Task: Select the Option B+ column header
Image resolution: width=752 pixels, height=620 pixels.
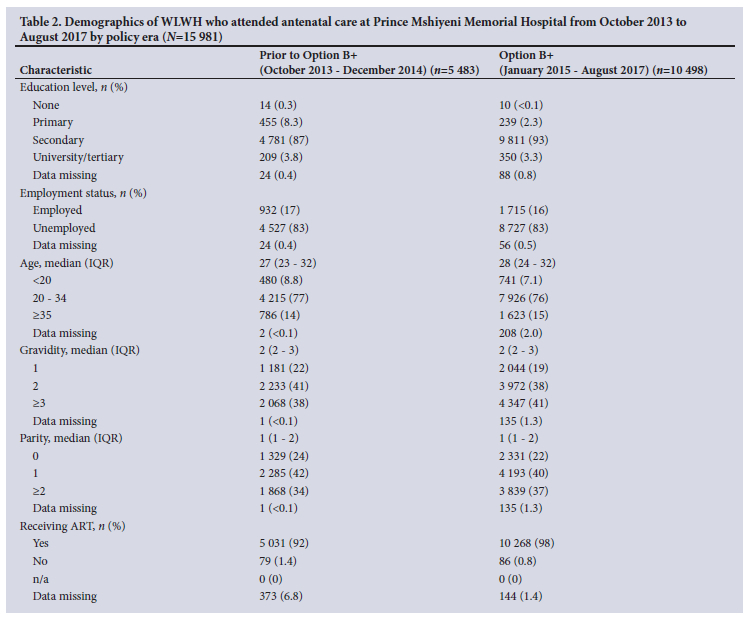Action: (x=610, y=62)
